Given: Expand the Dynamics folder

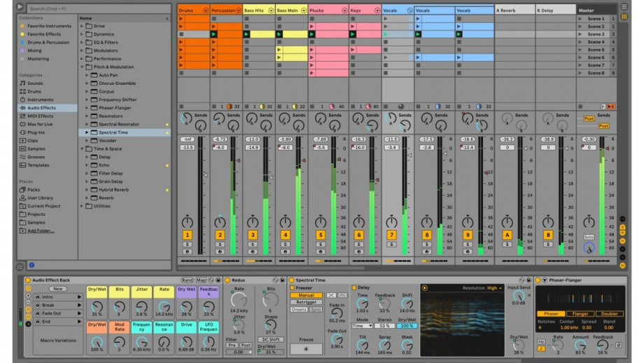Looking at the screenshot, I should tap(82, 34).
